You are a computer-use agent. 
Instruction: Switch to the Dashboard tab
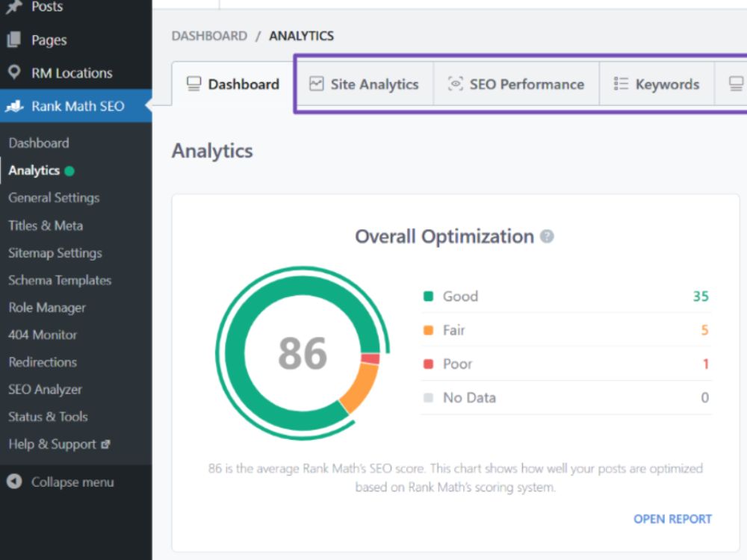233,84
